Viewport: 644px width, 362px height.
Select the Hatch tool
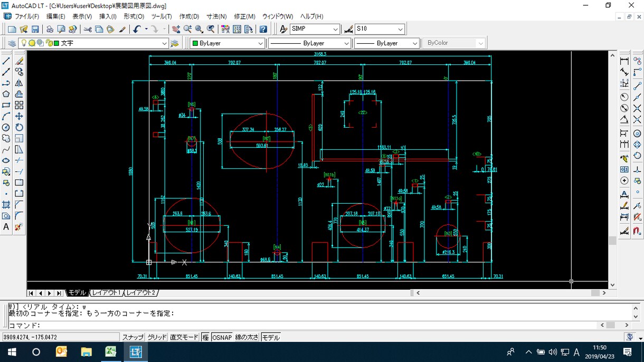click(x=6, y=205)
